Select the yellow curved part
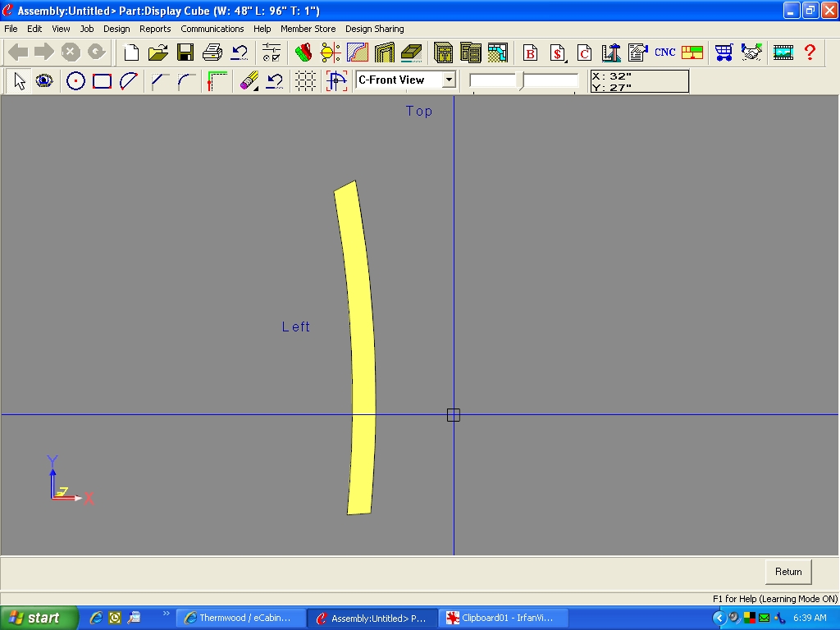This screenshot has width=840, height=630. pos(362,348)
